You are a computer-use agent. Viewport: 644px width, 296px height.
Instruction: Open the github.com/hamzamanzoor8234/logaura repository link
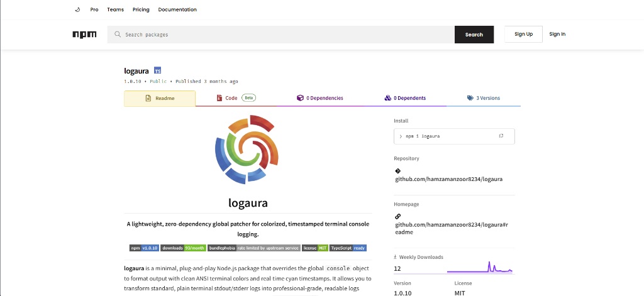point(449,179)
